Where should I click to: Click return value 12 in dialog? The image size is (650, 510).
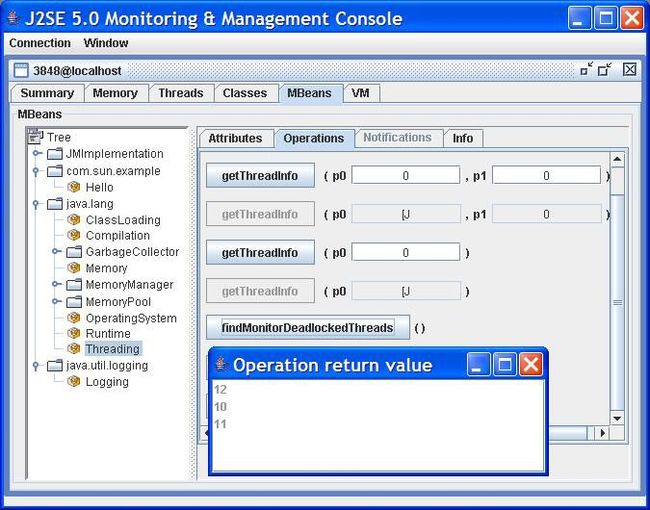pos(221,389)
